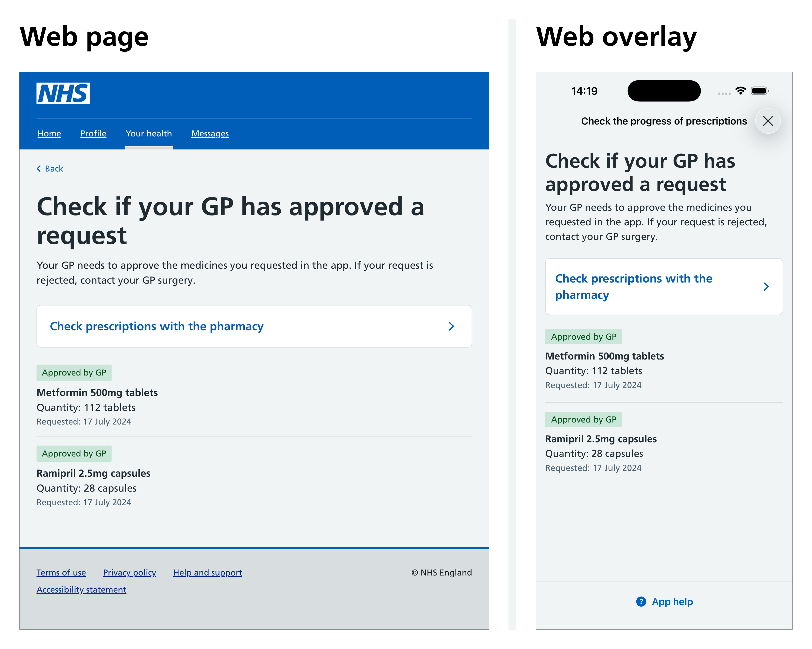The image size is (812, 649).
Task: Click Approved by GP tag above Metformin in overlay
Action: coord(584,337)
